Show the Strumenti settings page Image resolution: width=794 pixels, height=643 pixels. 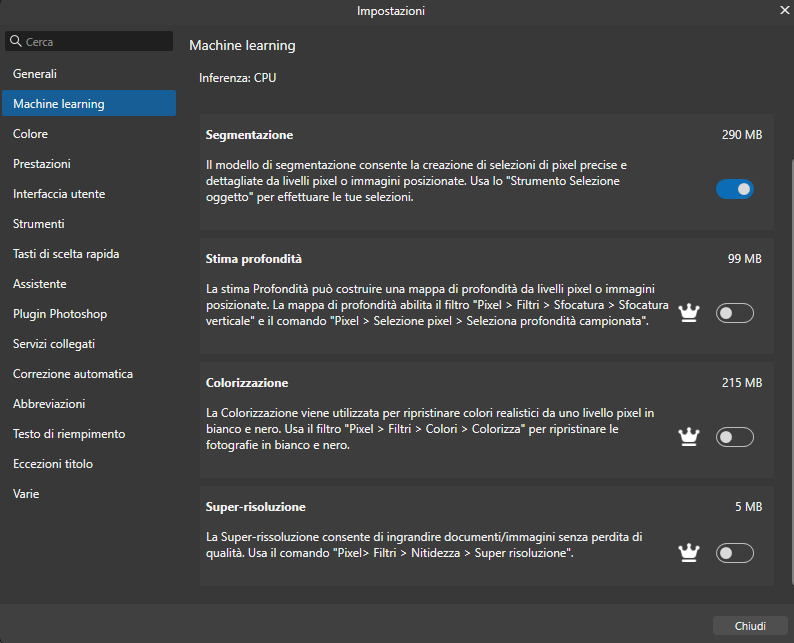[x=38, y=224]
